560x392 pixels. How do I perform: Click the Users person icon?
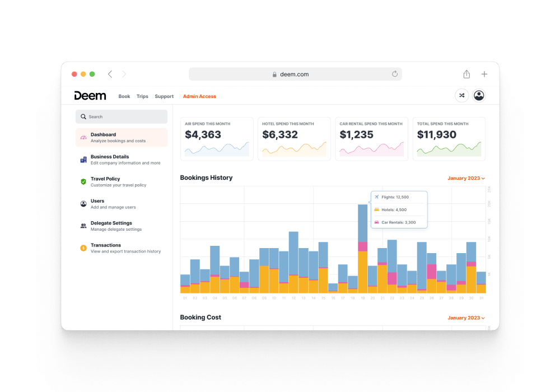point(83,204)
